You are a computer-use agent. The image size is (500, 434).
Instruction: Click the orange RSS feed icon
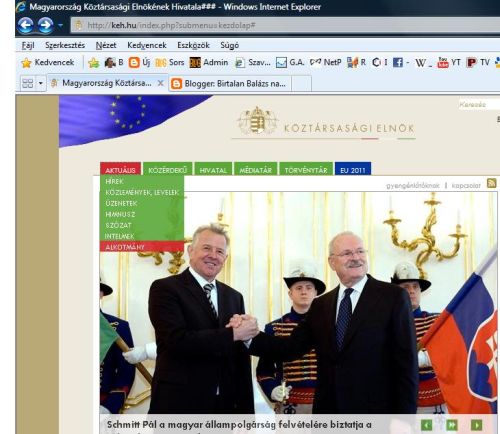(491, 183)
